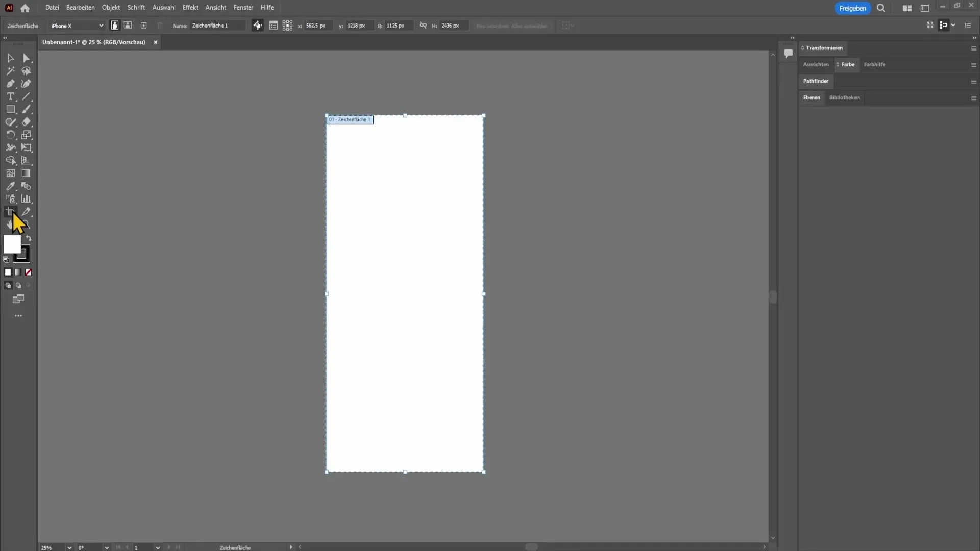Open artboard options dialog icon
Viewport: 980px width, 551px height.
[x=274, y=26]
